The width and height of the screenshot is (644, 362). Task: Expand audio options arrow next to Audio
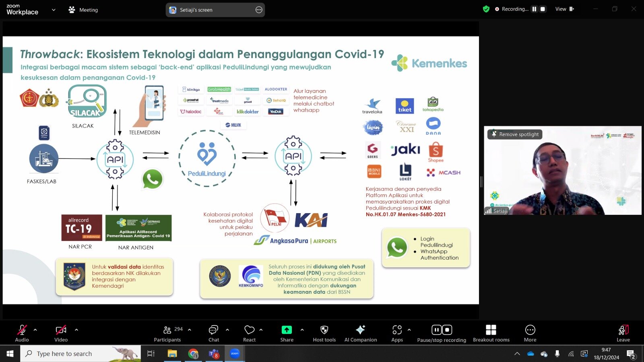35,330
